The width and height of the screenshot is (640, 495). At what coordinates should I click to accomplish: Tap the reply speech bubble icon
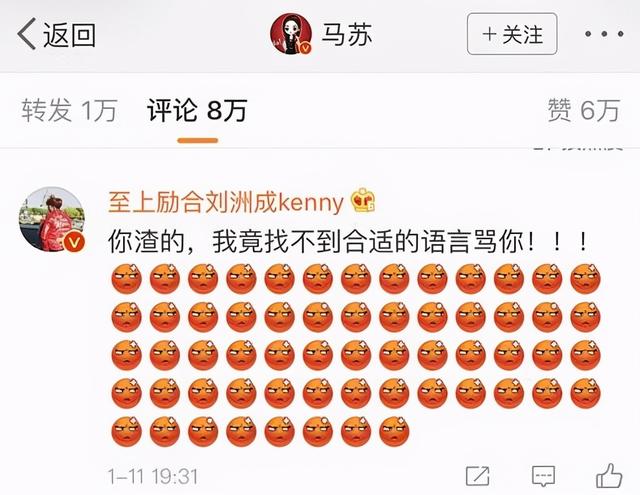[543, 476]
